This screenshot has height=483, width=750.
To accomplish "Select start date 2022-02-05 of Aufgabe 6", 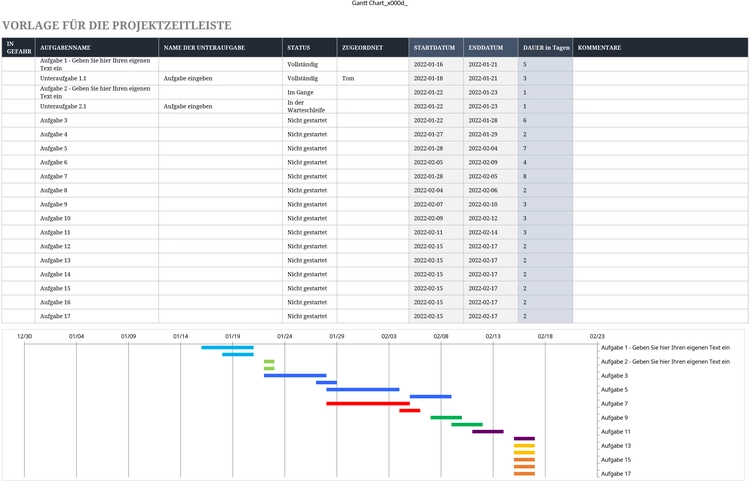I will point(436,162).
